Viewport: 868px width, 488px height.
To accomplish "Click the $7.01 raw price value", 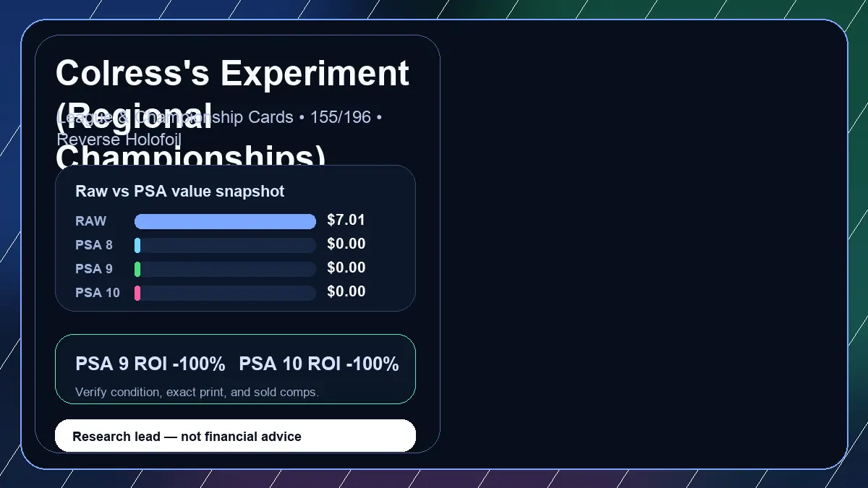I will click(346, 220).
